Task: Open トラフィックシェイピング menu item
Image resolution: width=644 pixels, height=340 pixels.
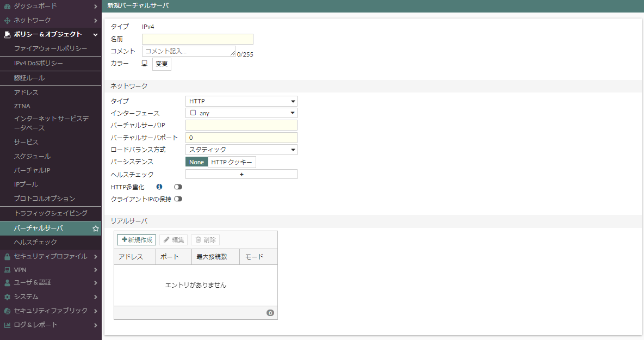Action: point(51,214)
